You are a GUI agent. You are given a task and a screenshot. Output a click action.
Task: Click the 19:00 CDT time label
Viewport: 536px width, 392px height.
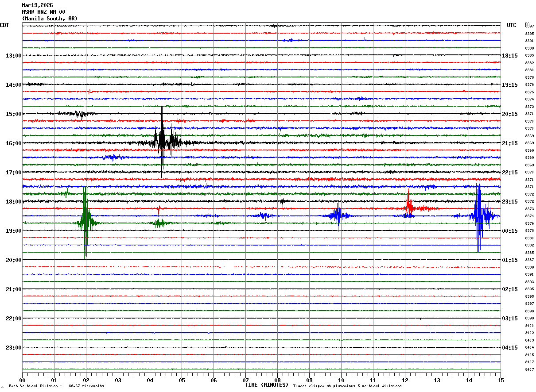tap(13, 231)
